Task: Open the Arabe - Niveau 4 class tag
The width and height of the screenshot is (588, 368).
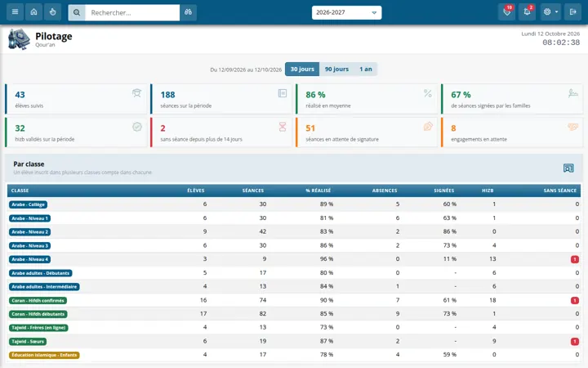Action: [x=29, y=259]
